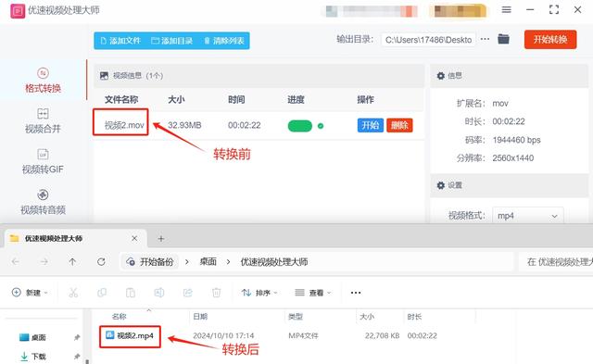Image resolution: width=593 pixels, height=364 pixels.
Task: Open the 新建 dropdown in Explorer
Action: [31, 293]
